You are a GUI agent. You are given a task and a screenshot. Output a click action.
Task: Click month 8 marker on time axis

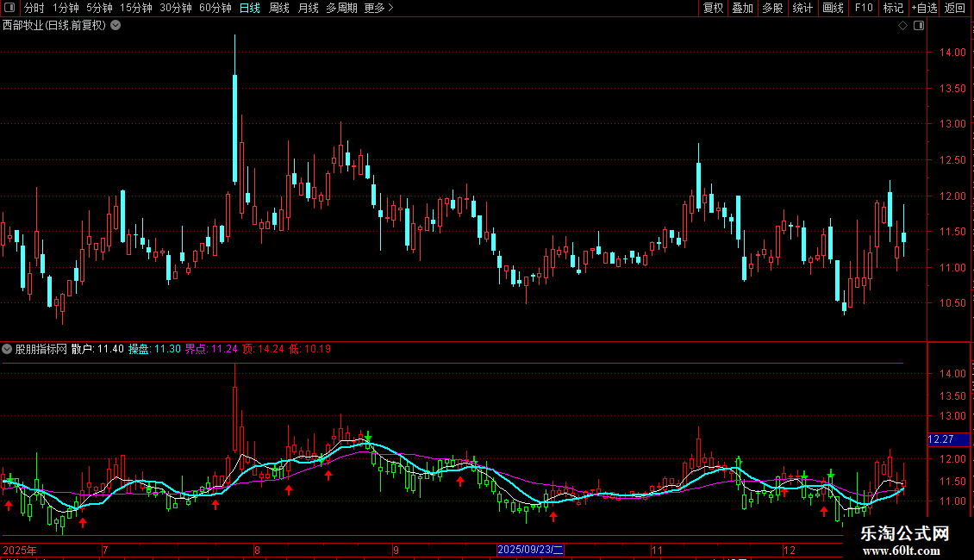(257, 550)
